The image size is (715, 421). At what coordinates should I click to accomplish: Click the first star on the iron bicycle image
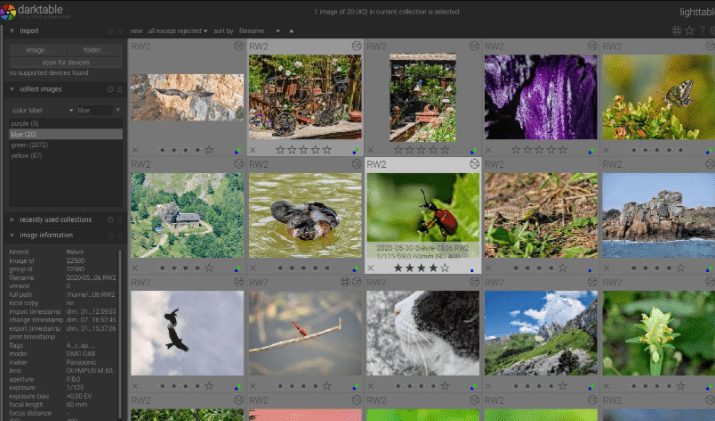click(x=280, y=150)
